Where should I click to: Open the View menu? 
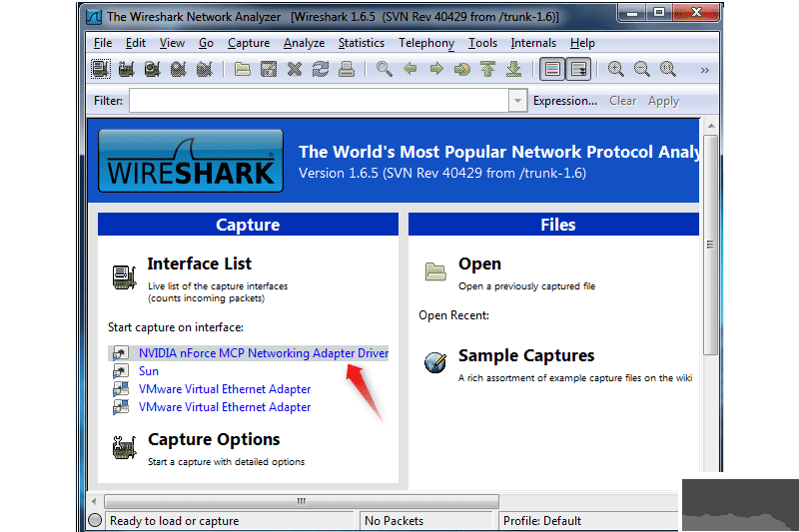[172, 43]
